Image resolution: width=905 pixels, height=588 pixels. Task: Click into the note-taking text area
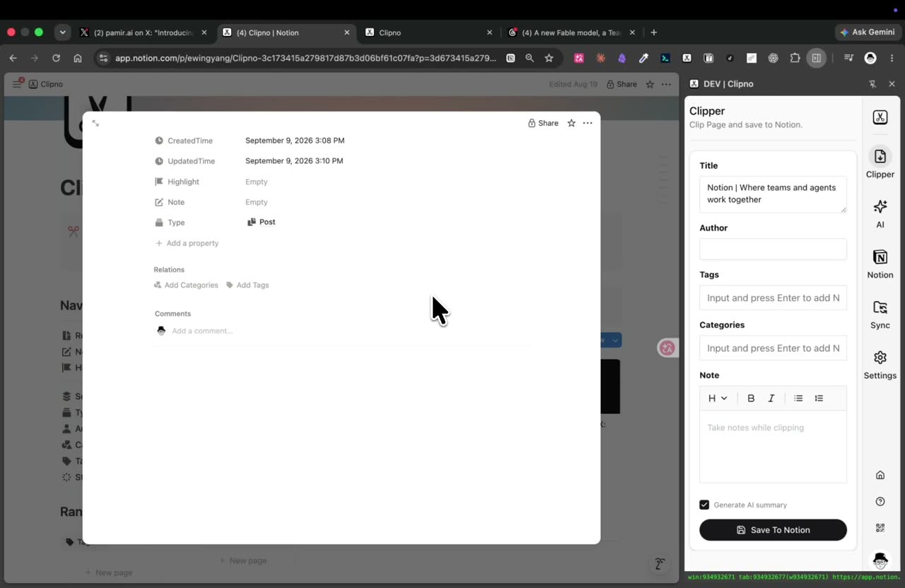[773, 447]
